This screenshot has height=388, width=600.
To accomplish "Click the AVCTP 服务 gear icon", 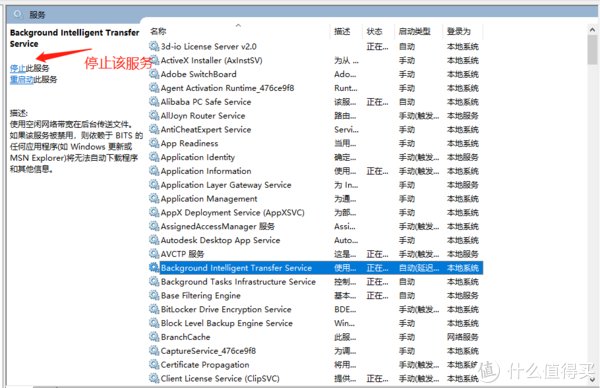I will [x=154, y=254].
